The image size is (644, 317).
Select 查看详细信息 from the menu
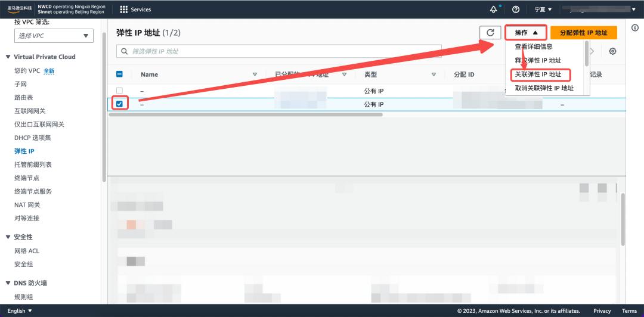tap(534, 47)
